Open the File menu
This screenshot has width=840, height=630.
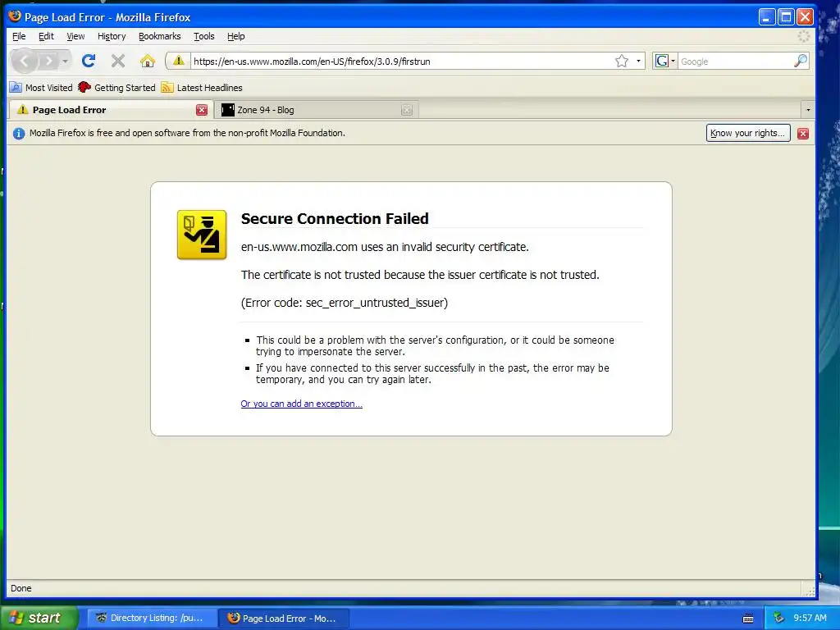19,36
